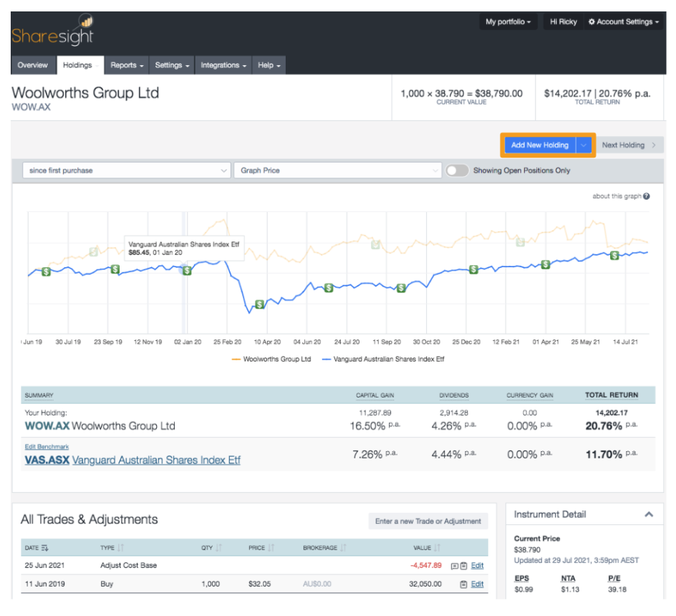
Task: Click Enter a new Trade or Adjustment
Action: click(x=428, y=521)
